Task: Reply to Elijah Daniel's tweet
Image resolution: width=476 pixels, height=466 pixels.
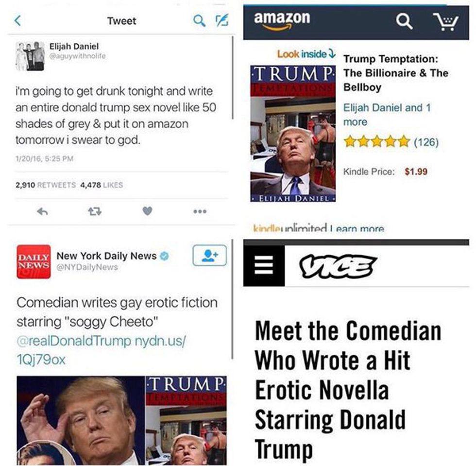Action: click(x=43, y=211)
